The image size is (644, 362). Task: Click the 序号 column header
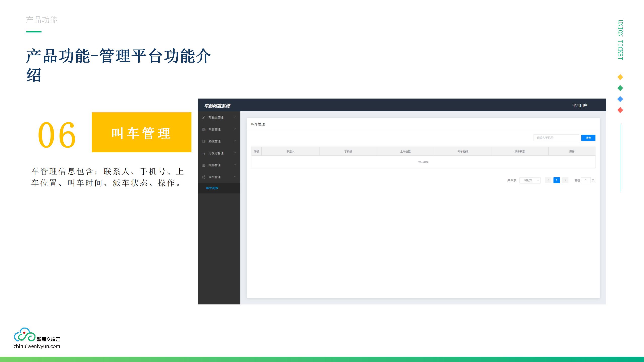(256, 151)
